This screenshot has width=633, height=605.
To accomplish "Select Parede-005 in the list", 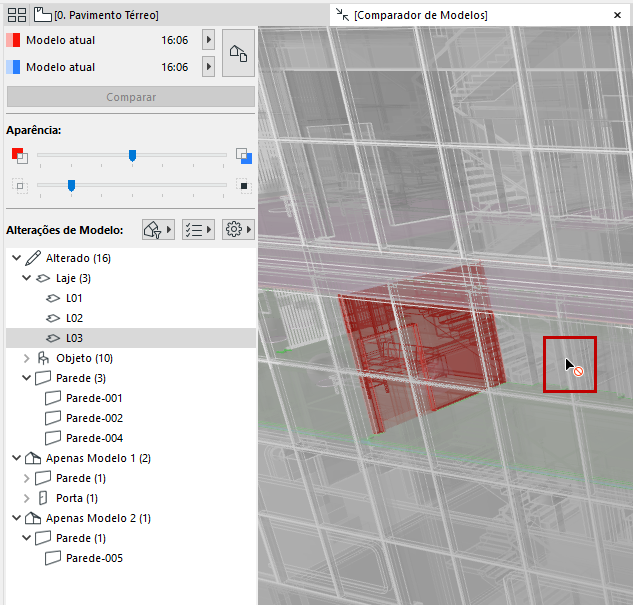I will tap(131, 558).
